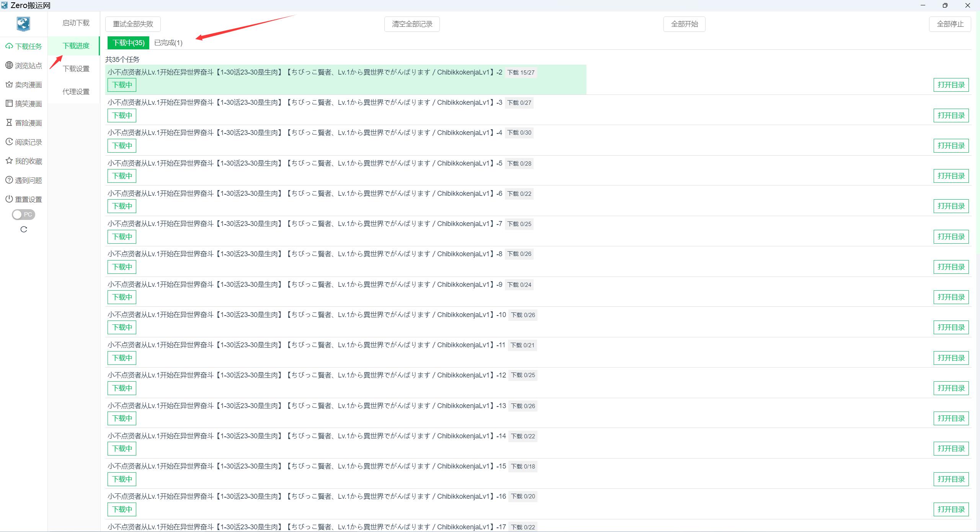980x532 pixels.
Task: Switch to the 已完成(1) tab
Action: [x=168, y=43]
